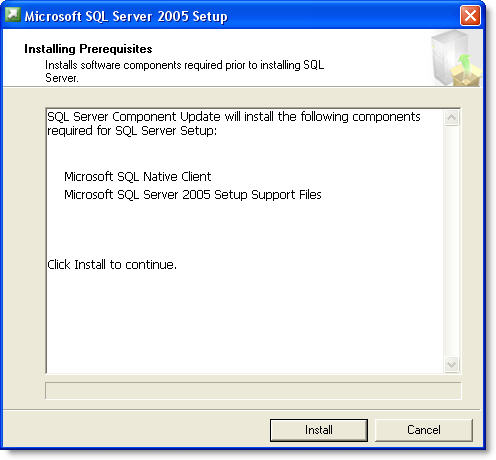
Task: Click the Installing Prerequisites heading
Action: 88,49
